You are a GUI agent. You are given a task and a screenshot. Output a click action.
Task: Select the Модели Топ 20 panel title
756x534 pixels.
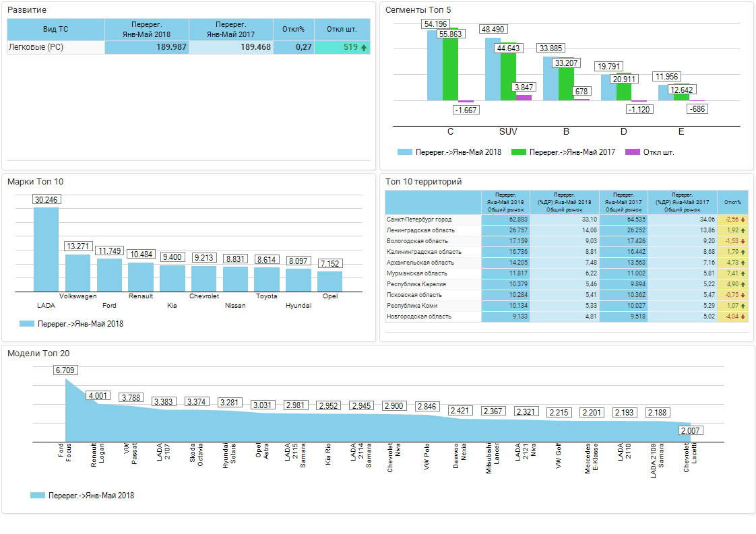point(38,353)
